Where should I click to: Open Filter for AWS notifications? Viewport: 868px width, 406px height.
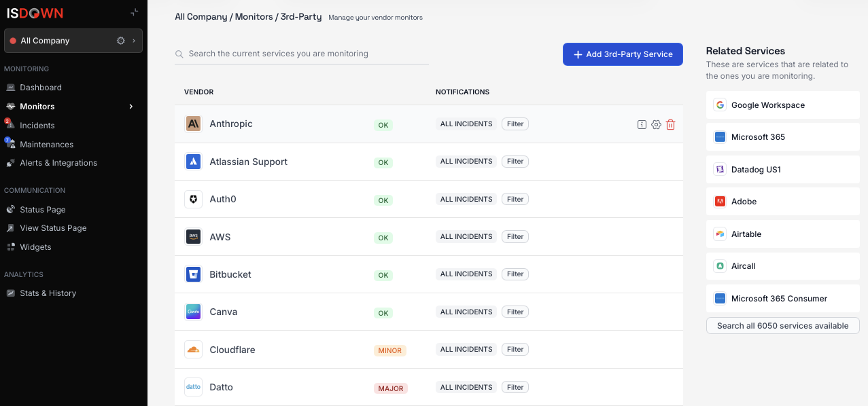(515, 237)
